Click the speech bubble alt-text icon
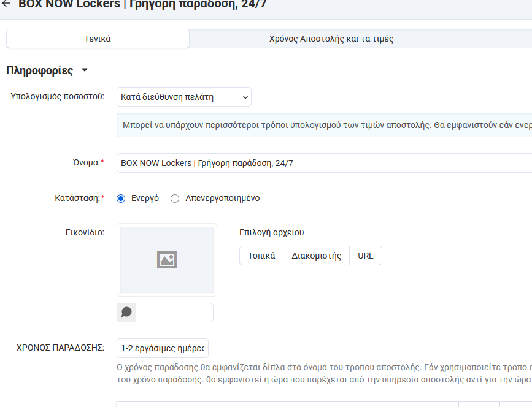The height and width of the screenshot is (407, 532). click(126, 313)
